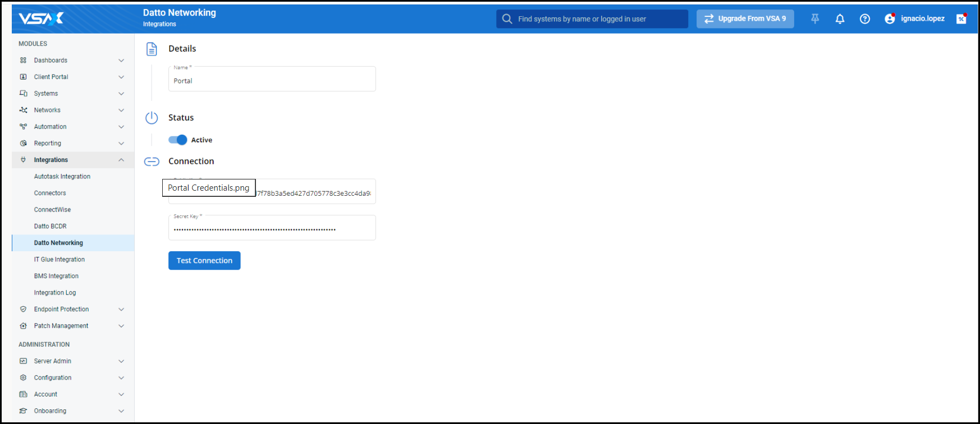Click the VSA X logo
Screen dimensions: 980x424
pos(41,19)
